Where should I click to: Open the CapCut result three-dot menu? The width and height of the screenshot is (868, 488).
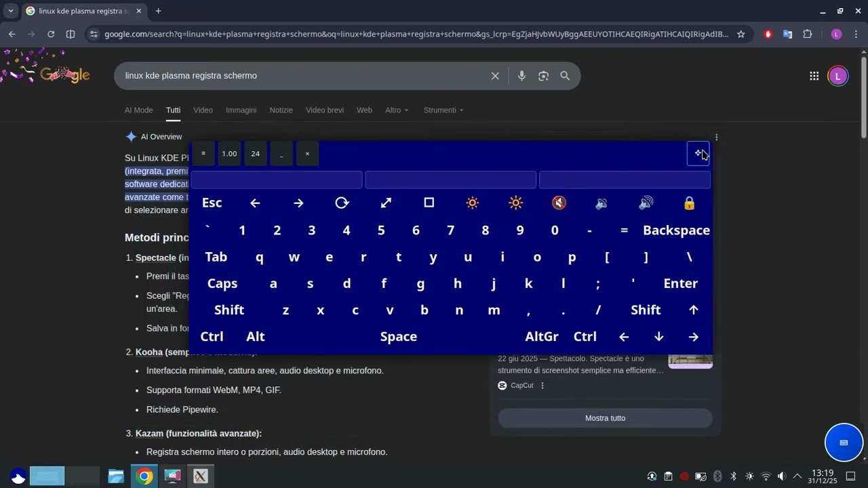pos(542,386)
